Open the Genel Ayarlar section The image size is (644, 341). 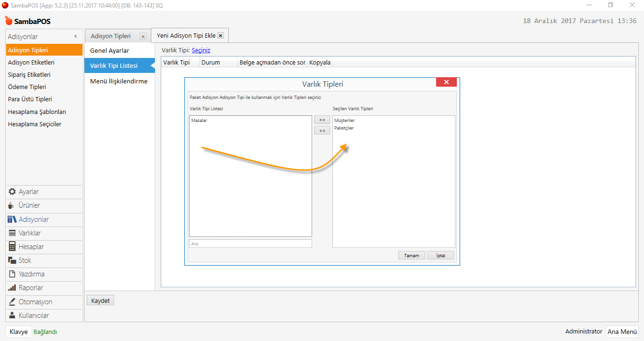click(x=109, y=50)
